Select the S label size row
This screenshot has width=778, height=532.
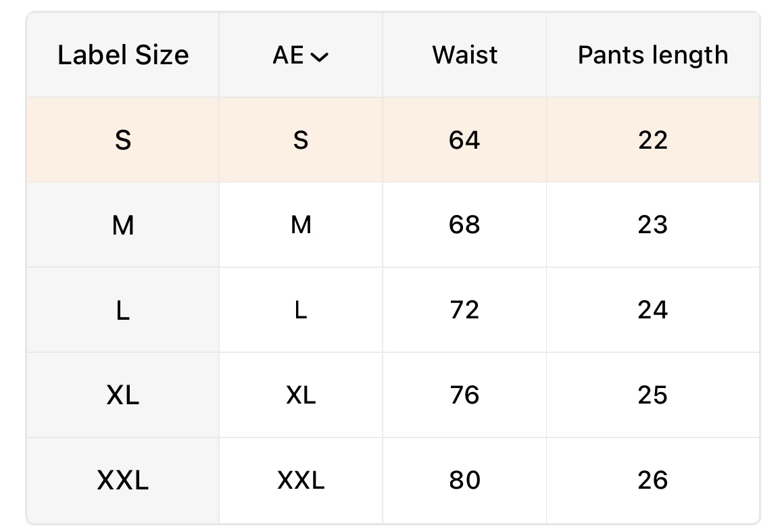(123, 141)
